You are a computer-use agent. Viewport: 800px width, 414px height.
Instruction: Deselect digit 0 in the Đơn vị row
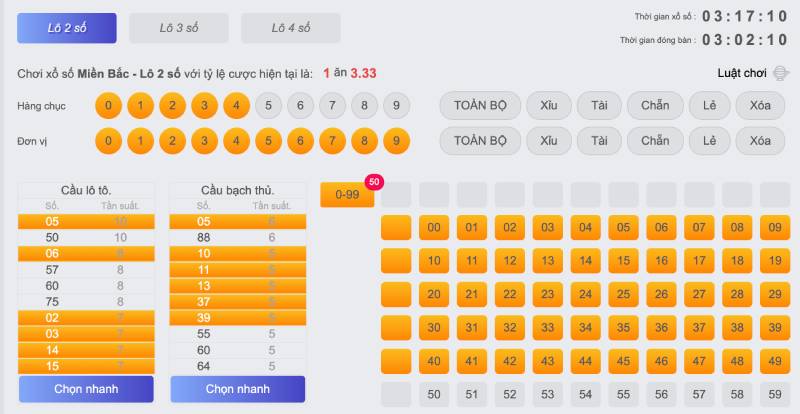click(x=108, y=141)
